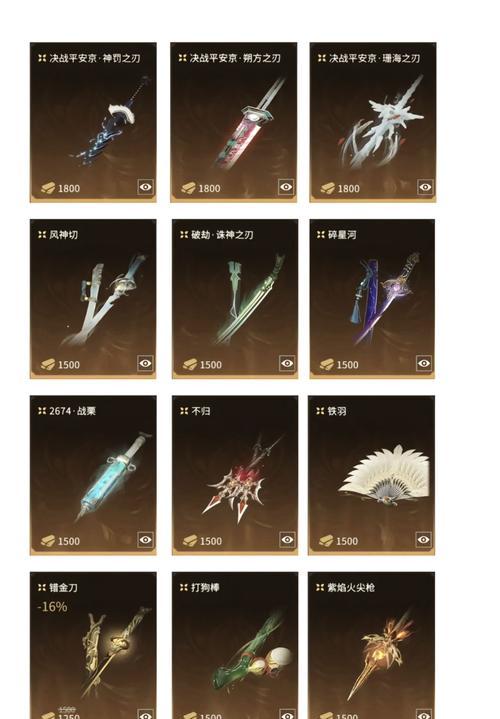500x719 pixels.
Task: Click the gold ingot price icon on 凤神切
Action: tap(48, 365)
